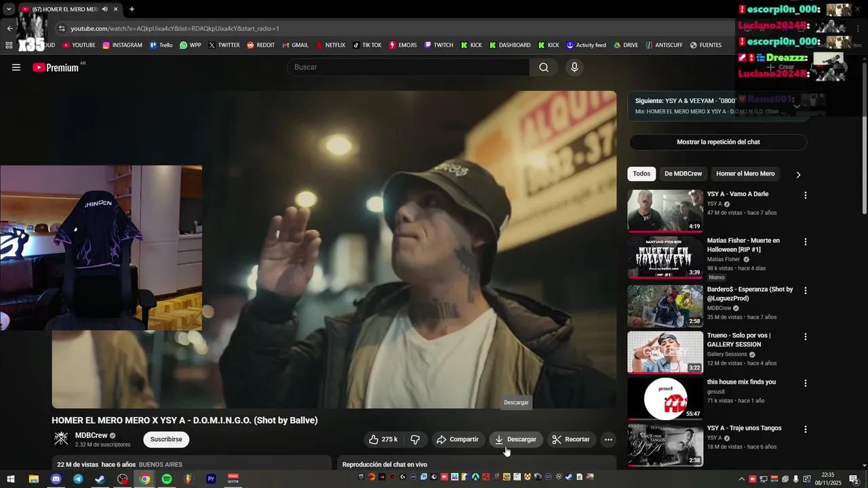Open options for YSY A - Vamo A Darle
The height and width of the screenshot is (488, 868).
point(806,195)
